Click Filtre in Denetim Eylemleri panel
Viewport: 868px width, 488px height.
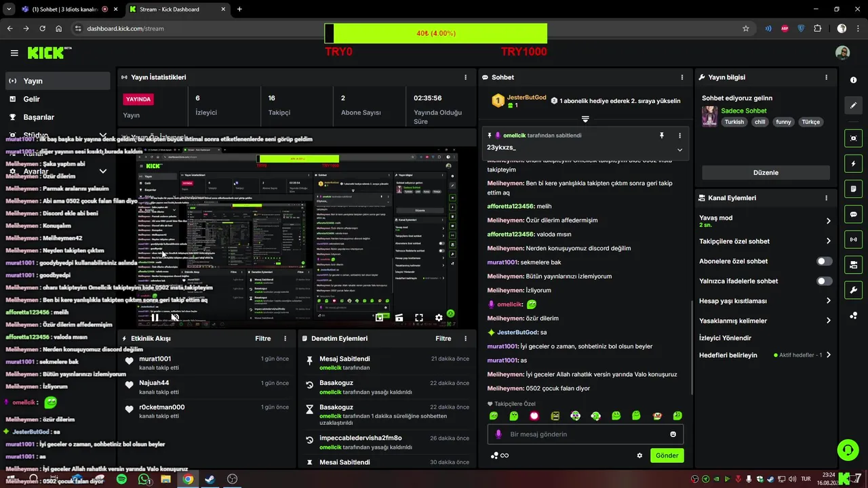[x=443, y=338]
